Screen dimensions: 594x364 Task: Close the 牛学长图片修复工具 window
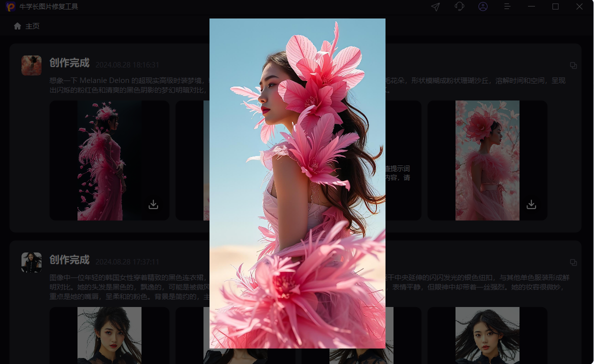tap(579, 6)
